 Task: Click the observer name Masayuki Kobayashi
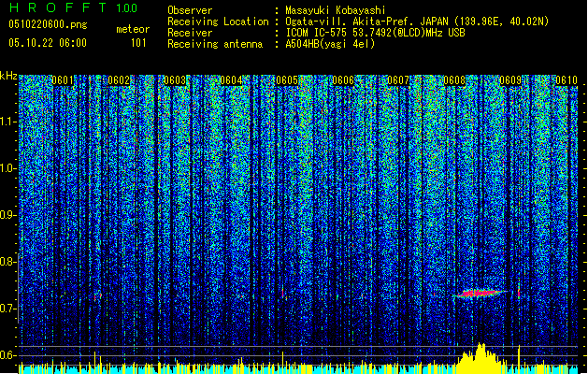coord(336,10)
